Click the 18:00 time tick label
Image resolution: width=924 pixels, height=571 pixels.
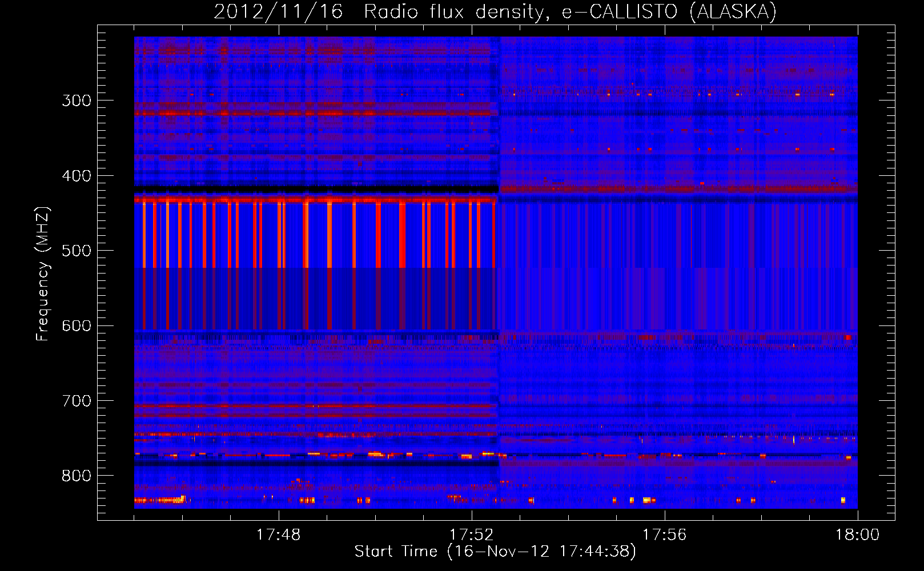pos(858,535)
